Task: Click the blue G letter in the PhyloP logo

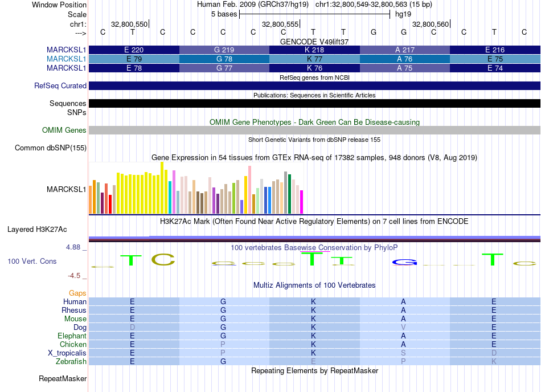Action: tap(404, 262)
